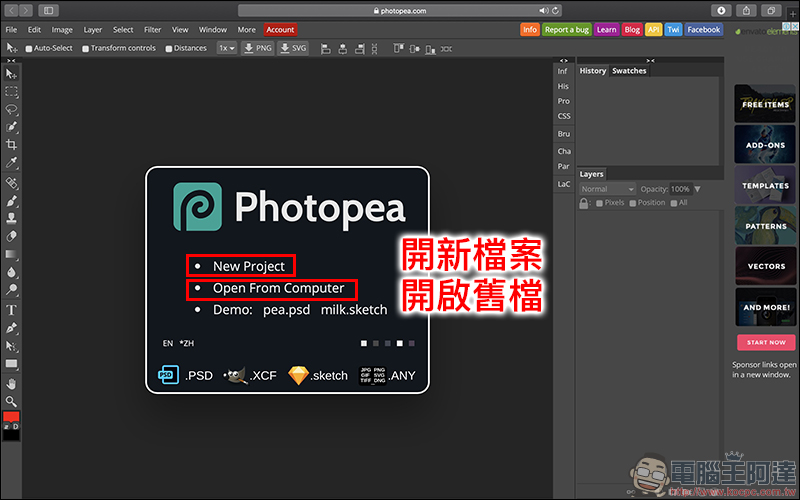Click the browser reload icon
This screenshot has height=500, width=800.
click(x=555, y=10)
